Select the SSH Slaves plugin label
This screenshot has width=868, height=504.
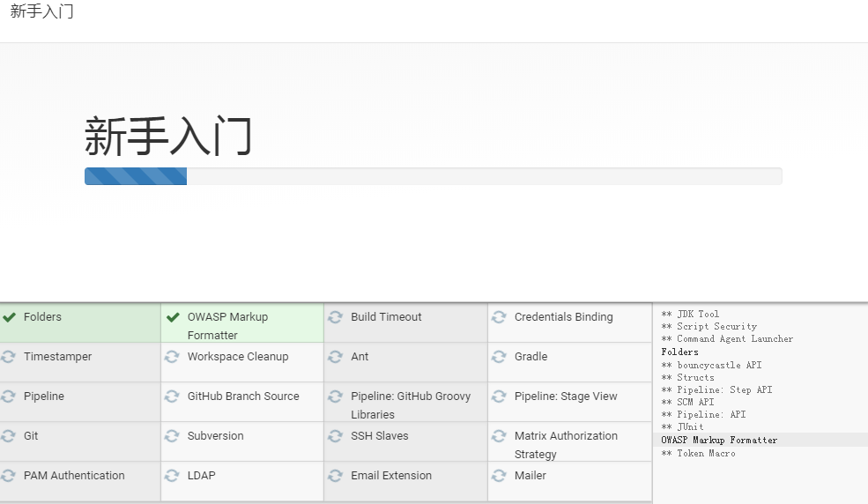coord(379,436)
